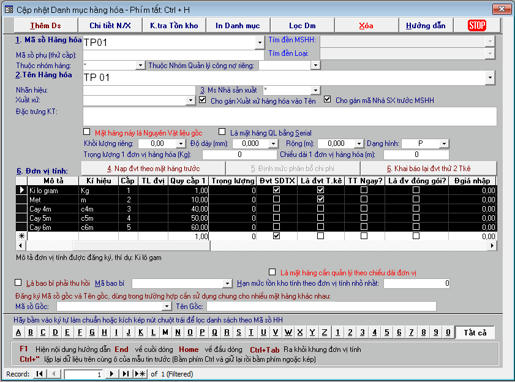Screen dimensions: 515x382
Task: Filter list by letter A
Action: coord(19,332)
